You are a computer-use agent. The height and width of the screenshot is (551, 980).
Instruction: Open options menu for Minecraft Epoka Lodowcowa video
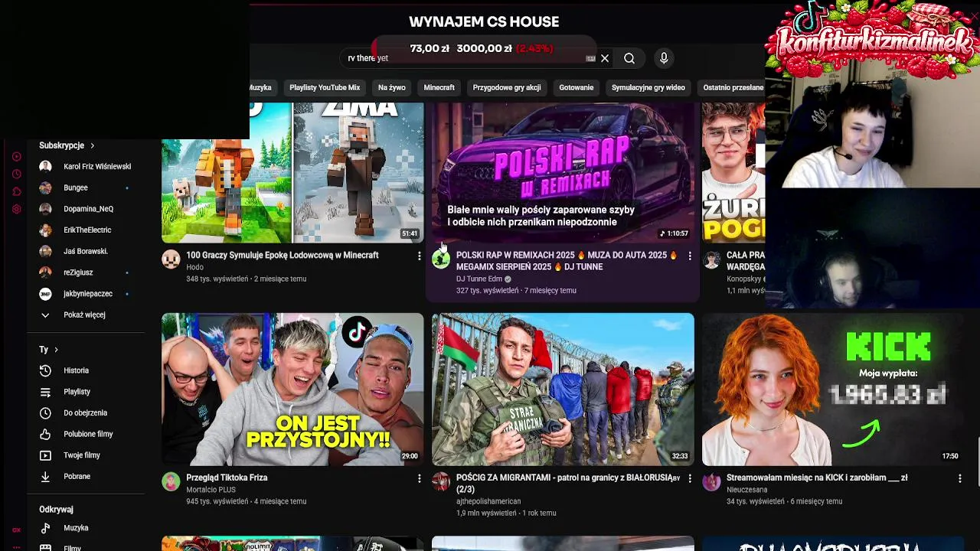[x=419, y=256]
